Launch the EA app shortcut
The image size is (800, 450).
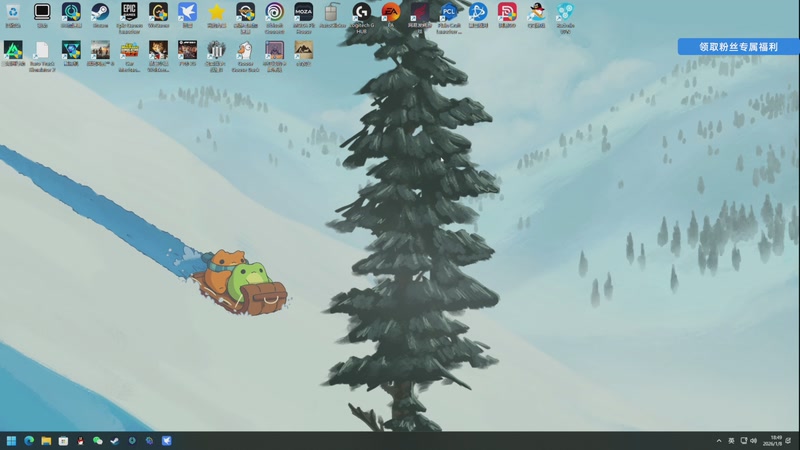391,15
